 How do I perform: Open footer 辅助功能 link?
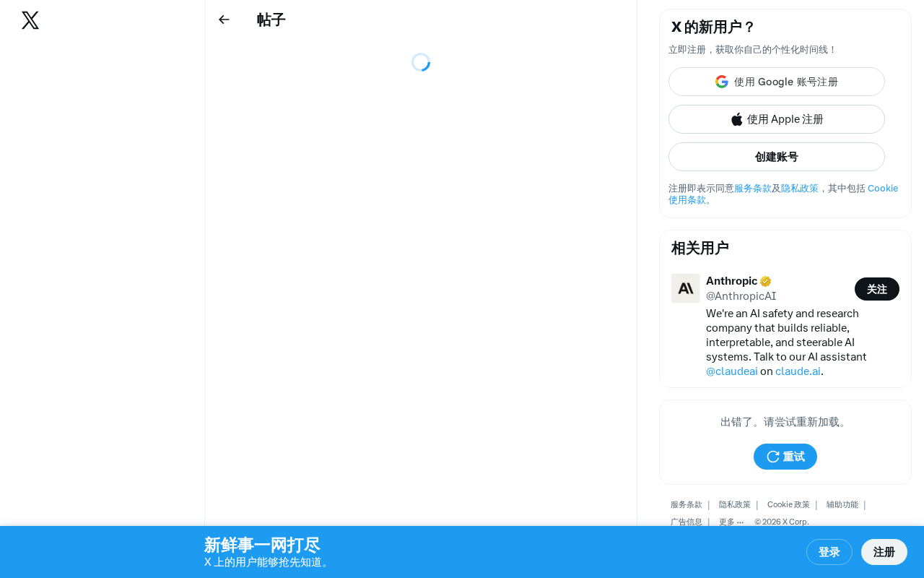pos(842,504)
